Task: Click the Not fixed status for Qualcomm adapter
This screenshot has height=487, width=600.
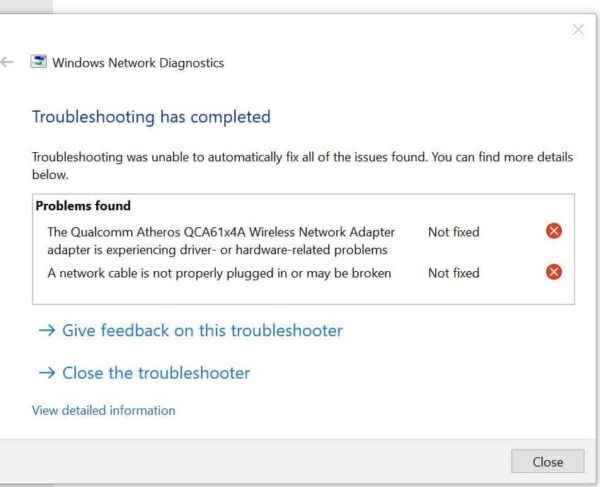Action: click(453, 232)
